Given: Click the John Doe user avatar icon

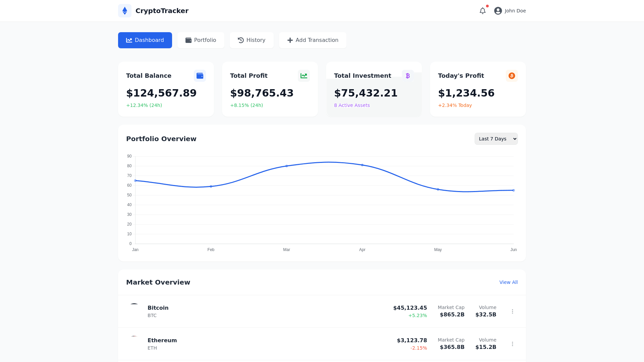Looking at the screenshot, I should pos(498,11).
